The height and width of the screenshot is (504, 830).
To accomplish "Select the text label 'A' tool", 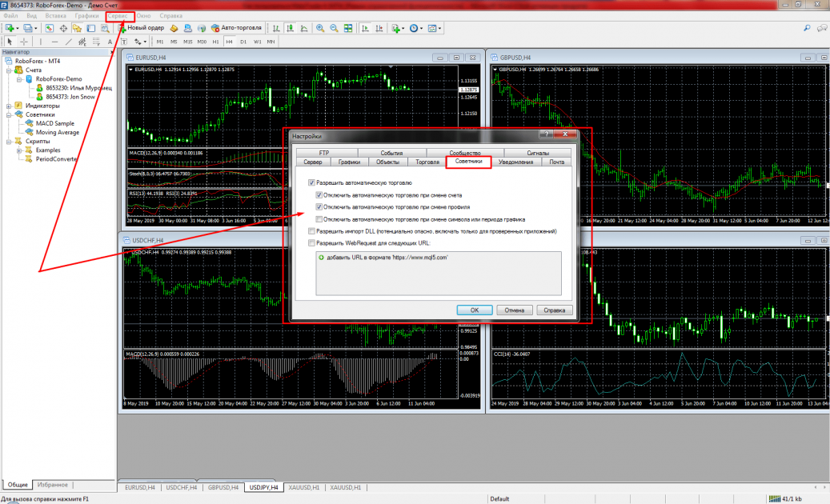I will [110, 41].
